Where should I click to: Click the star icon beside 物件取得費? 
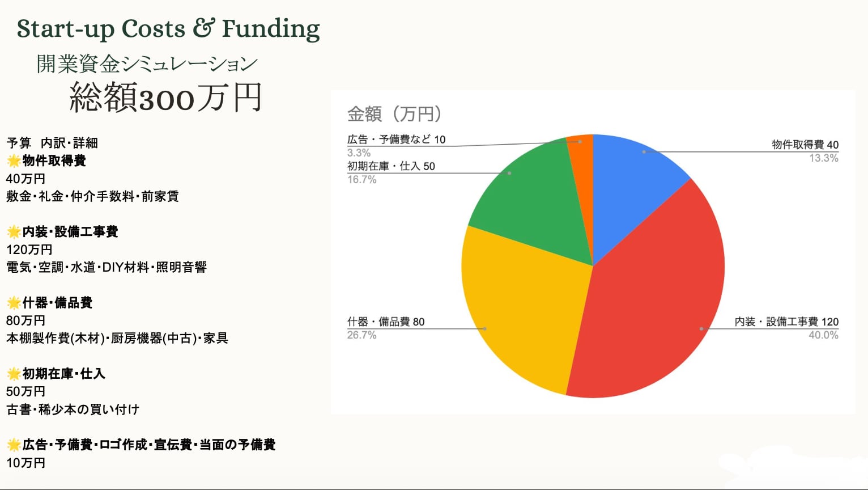tap(14, 161)
